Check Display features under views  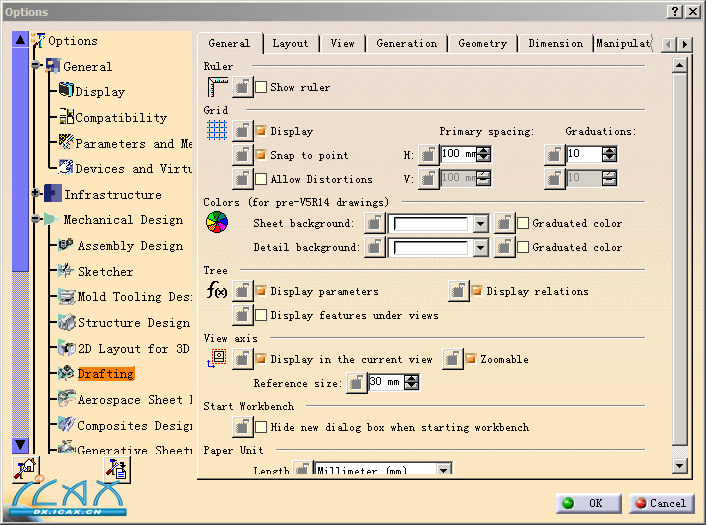(261, 316)
